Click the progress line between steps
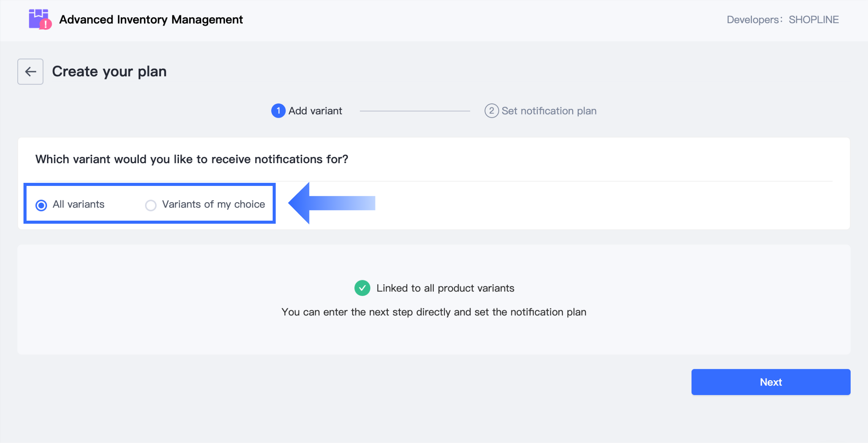868x443 pixels. (415, 111)
